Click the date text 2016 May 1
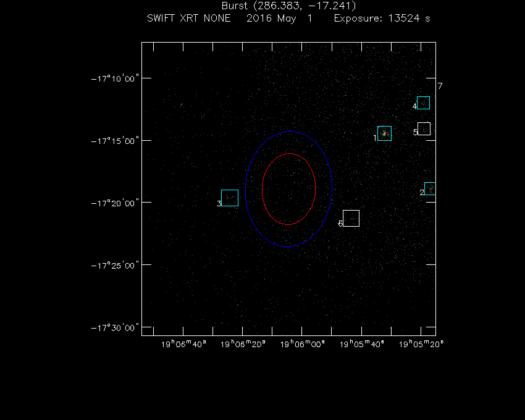 point(279,19)
